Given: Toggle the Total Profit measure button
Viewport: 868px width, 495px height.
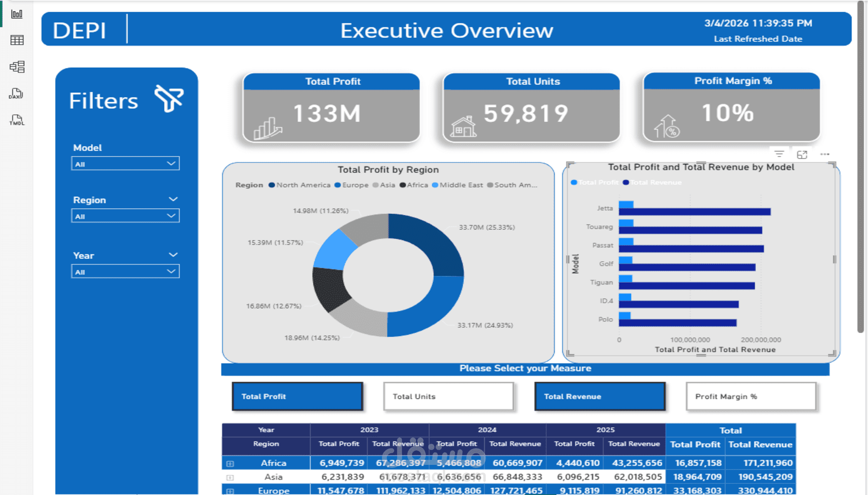Looking at the screenshot, I should tap(297, 397).
